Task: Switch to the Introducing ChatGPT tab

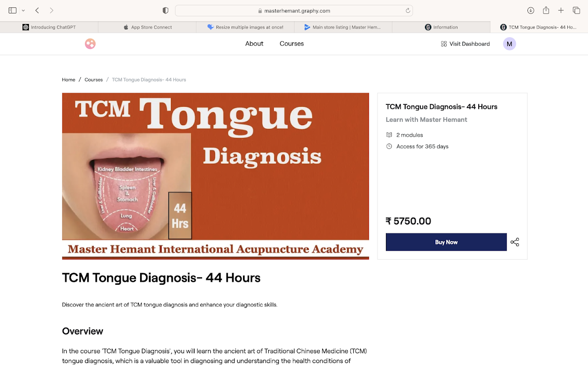Action: [49, 27]
